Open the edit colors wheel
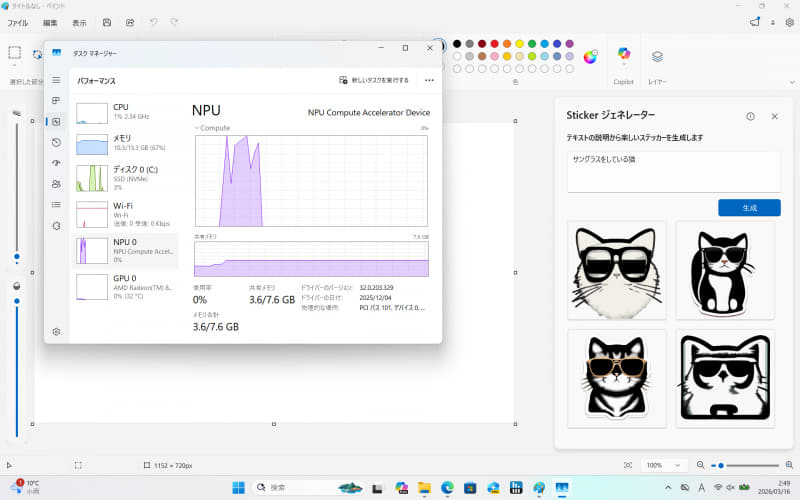The width and height of the screenshot is (800, 500). pos(590,57)
